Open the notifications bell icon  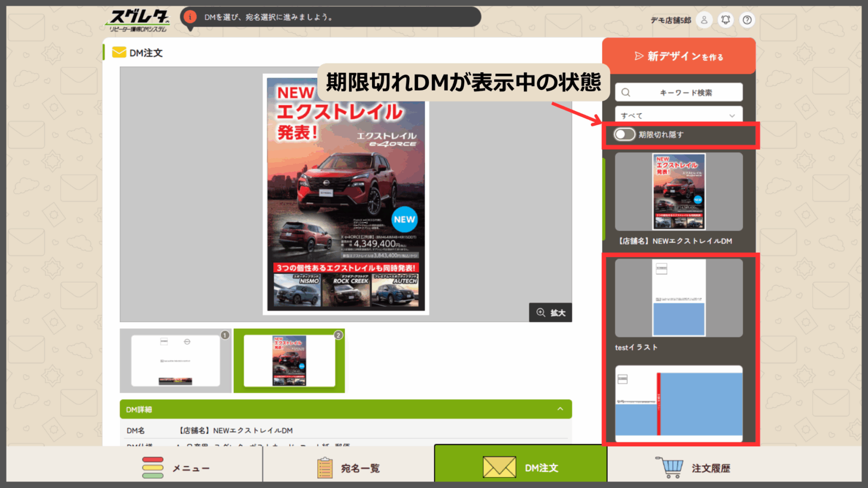[x=725, y=20]
